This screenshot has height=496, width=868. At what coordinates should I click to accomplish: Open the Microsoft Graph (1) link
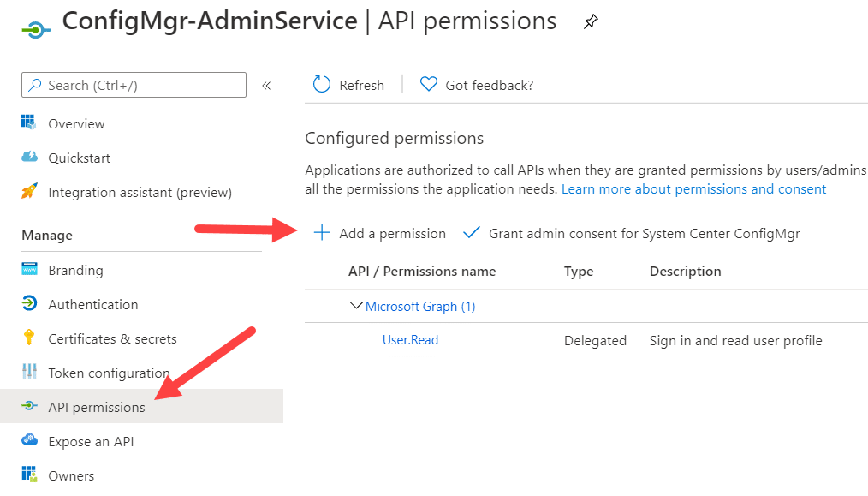click(420, 306)
